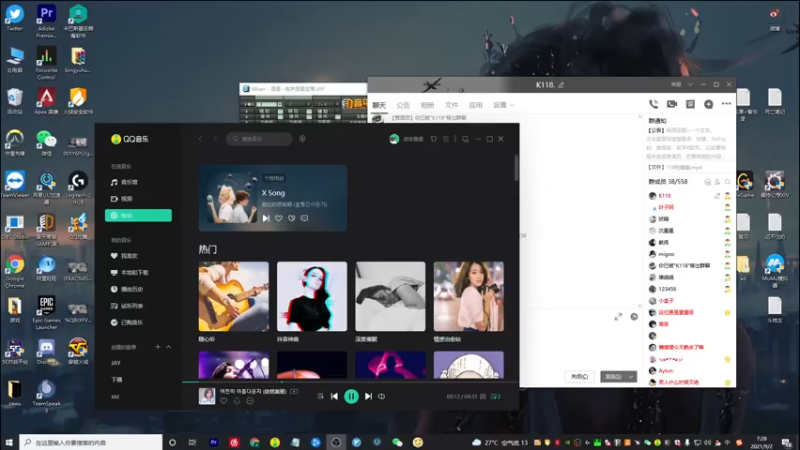Open QQ Music main menu (three lines)
The height and width of the screenshot is (450, 800).
click(x=446, y=139)
